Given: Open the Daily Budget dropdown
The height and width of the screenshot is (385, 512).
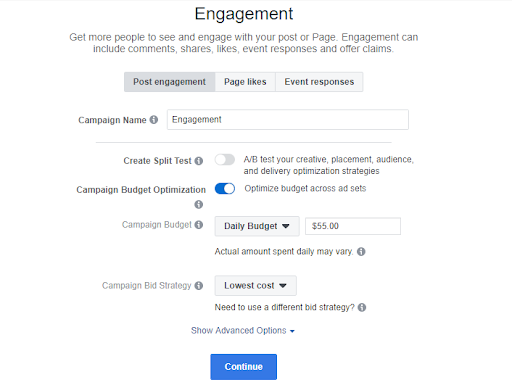Looking at the screenshot, I should click(257, 226).
